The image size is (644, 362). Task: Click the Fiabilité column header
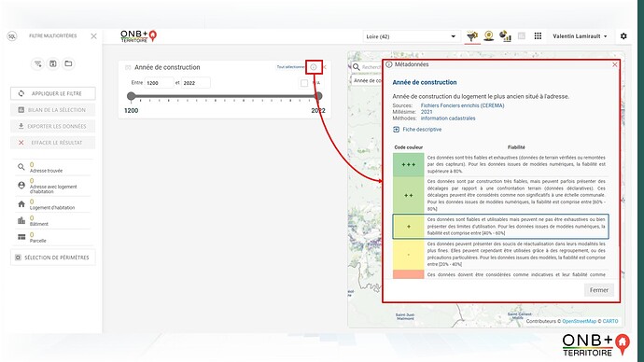(516, 147)
